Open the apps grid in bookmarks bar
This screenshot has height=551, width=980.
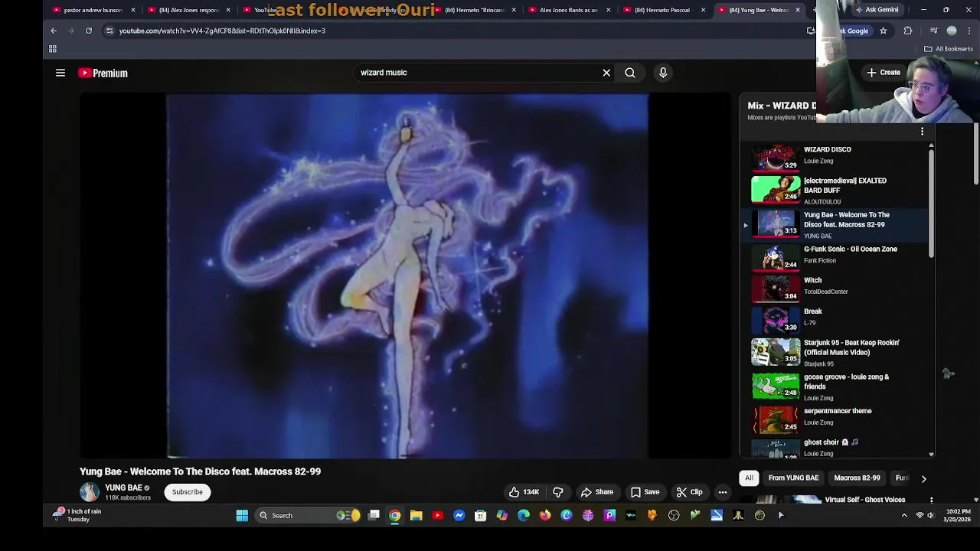point(53,49)
